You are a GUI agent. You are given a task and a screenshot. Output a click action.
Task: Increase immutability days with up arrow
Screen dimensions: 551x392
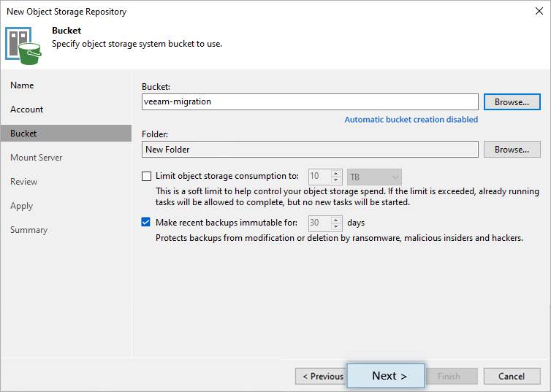pos(336,220)
